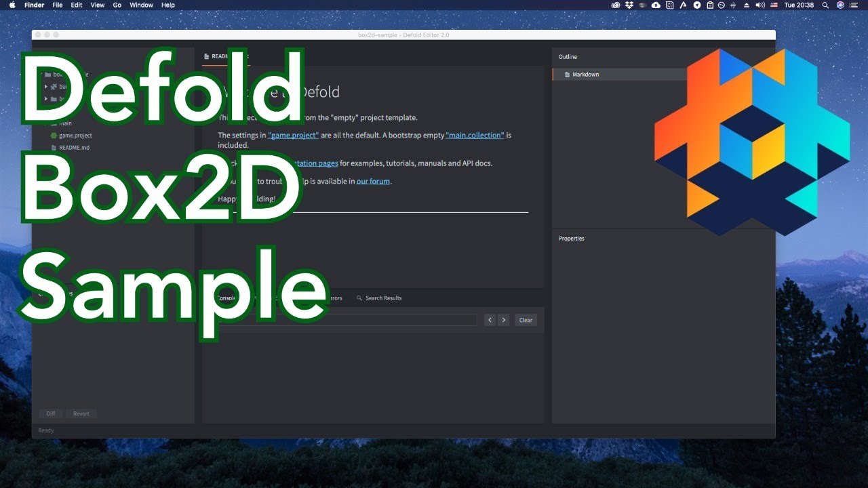Open the Edit menu

coord(77,5)
